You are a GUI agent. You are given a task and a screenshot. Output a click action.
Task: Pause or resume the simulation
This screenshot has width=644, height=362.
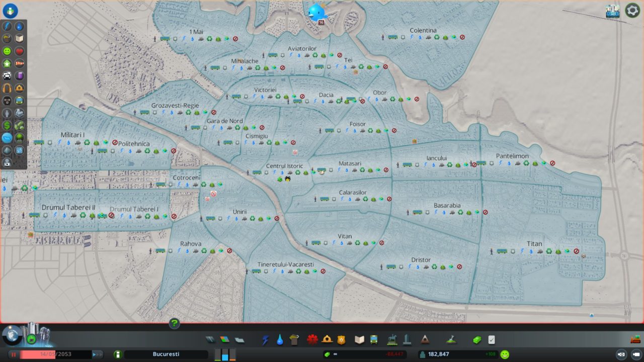pos(14,354)
